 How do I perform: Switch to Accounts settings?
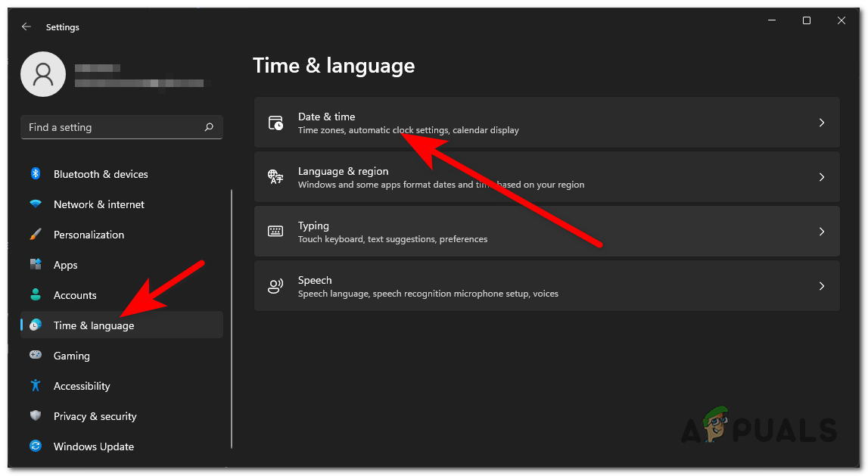pos(122,295)
